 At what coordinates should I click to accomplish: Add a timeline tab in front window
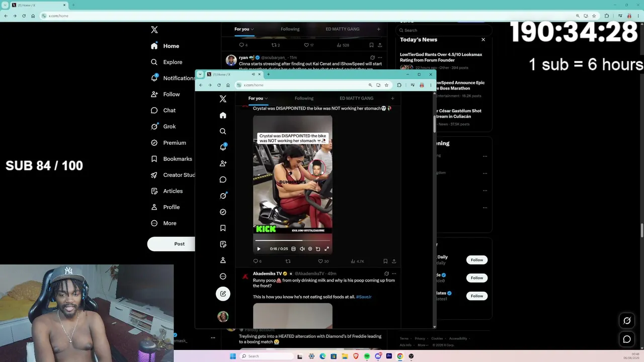coord(392,99)
